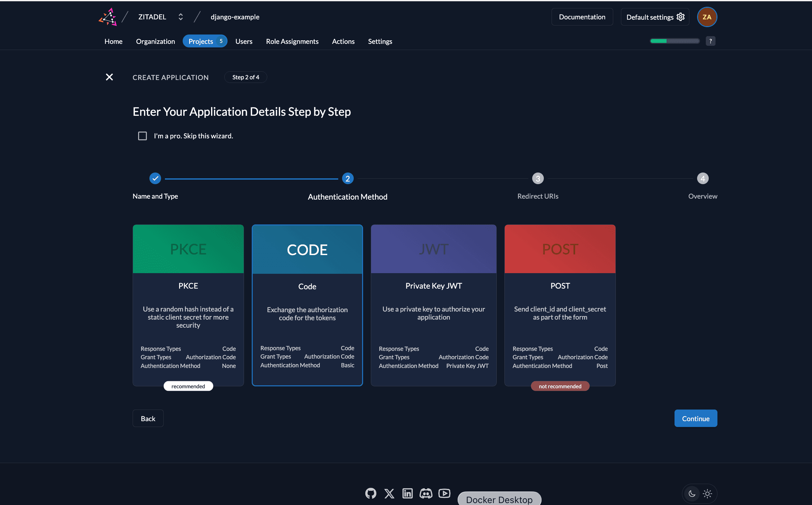This screenshot has width=812, height=505.
Task: Open the organization switcher next to ZITADEL
Action: click(x=180, y=17)
